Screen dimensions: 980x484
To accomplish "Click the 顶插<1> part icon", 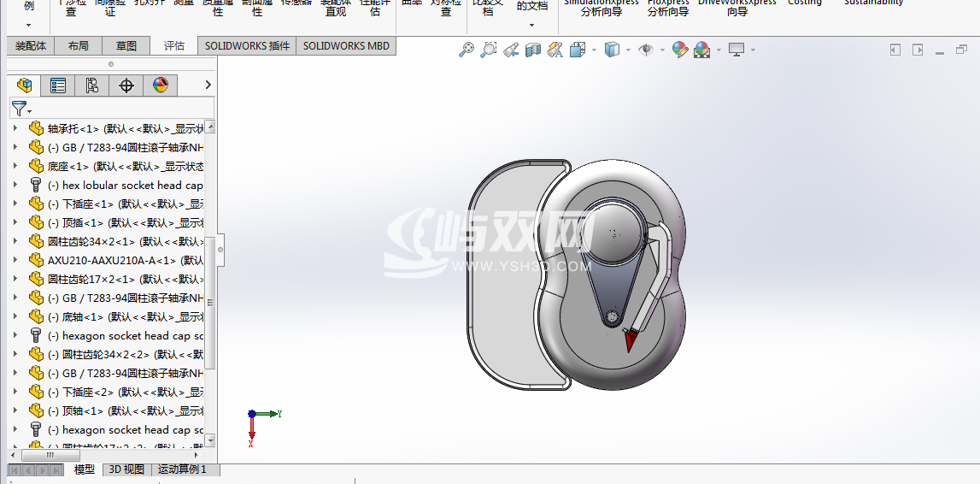I will coord(36,222).
